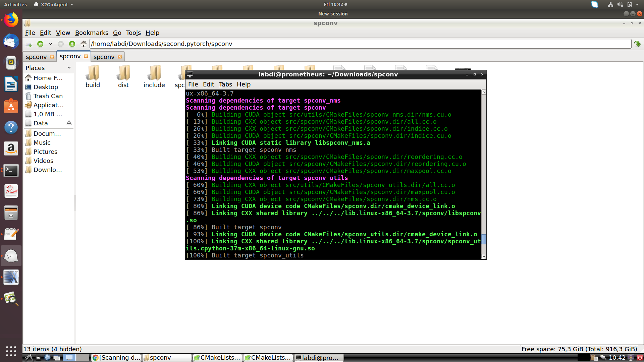
Task: Expand the back-button history chevron
Action: [x=50, y=44]
